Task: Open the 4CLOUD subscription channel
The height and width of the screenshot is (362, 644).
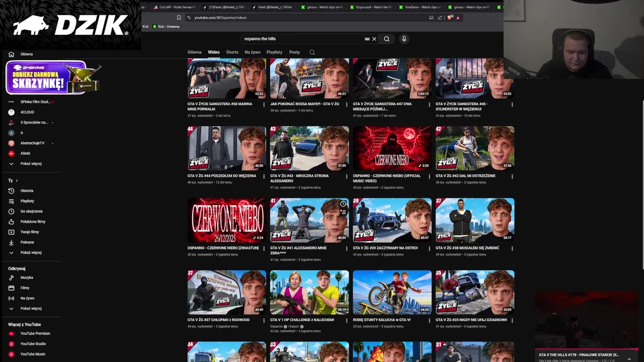Action: coord(27,112)
